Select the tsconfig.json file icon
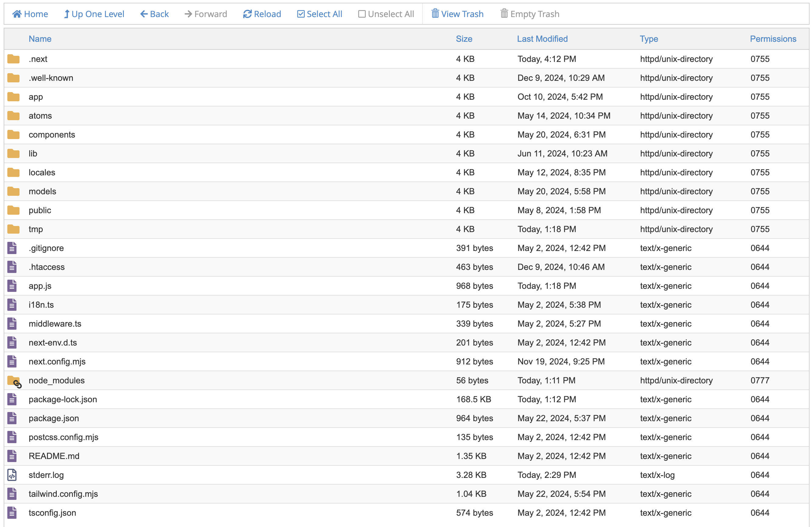Screen dimensions: 812x527 pyautogui.click(x=12, y=513)
